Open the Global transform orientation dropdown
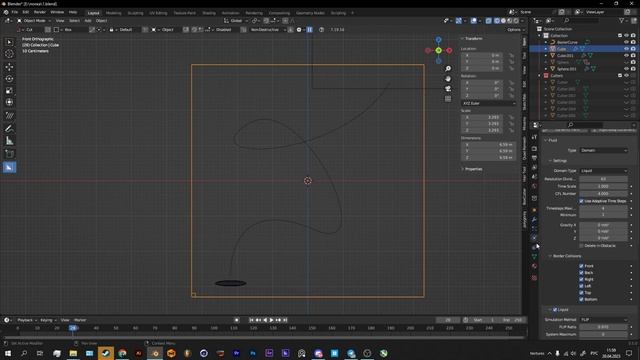The width and height of the screenshot is (640, 360). tap(236, 21)
